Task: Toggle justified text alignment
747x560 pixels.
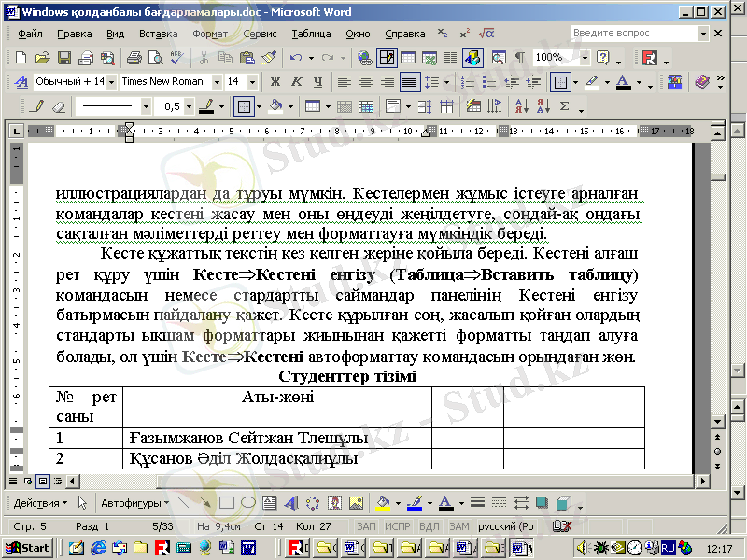Action: point(408,82)
